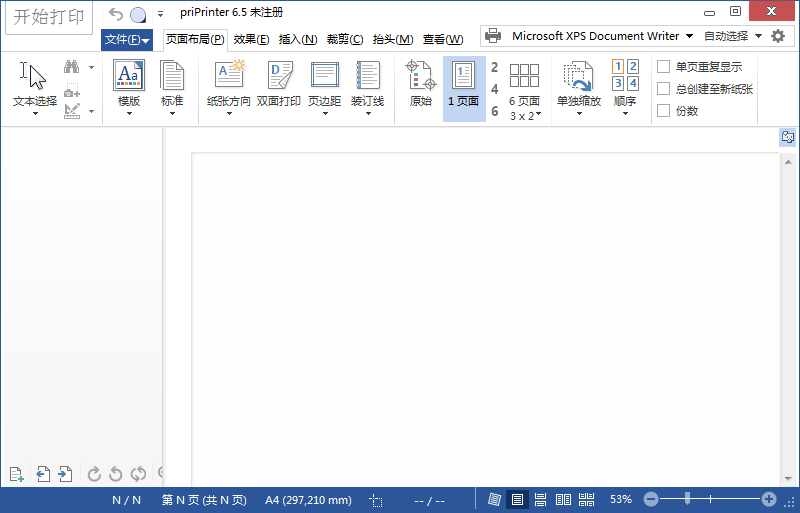The width and height of the screenshot is (800, 513).
Task: Click the N / N sheet counter
Action: coord(126,500)
